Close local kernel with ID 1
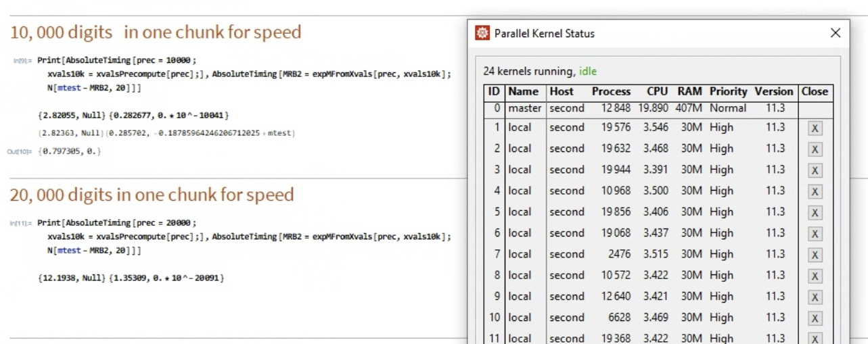The width and height of the screenshot is (868, 344). click(816, 128)
